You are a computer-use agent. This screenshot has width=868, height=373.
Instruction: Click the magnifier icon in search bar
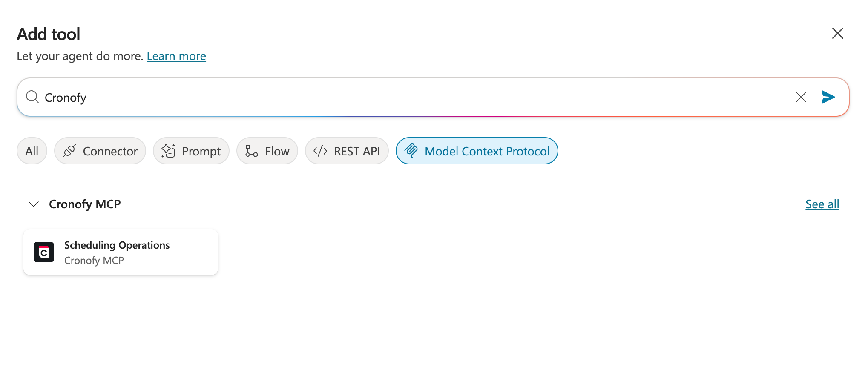32,97
